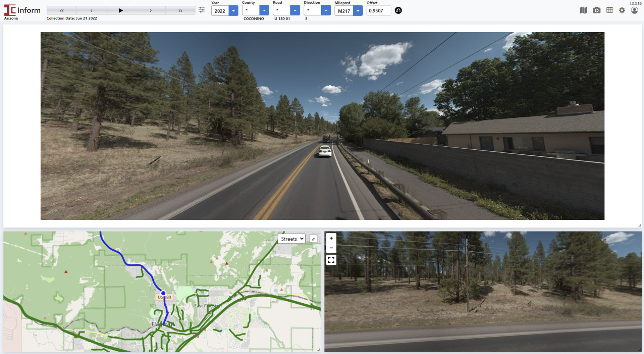Click the Offset input field

click(x=378, y=11)
